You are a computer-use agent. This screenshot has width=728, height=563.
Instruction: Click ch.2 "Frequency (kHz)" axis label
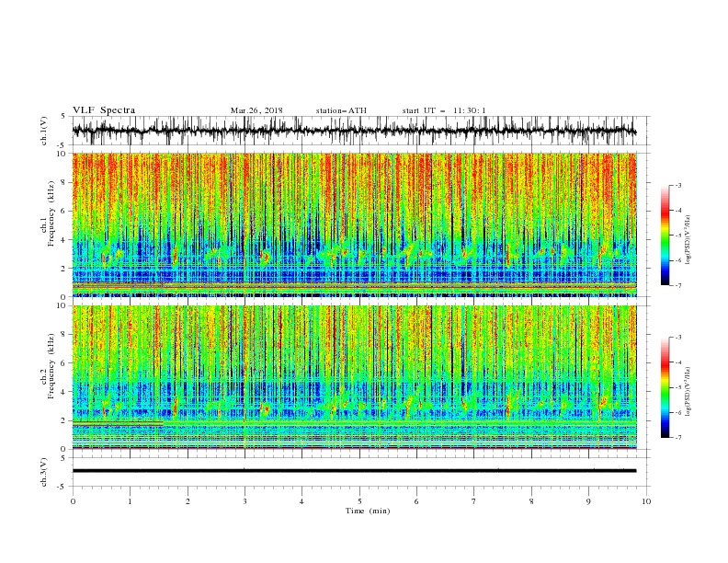pyautogui.click(x=51, y=366)
